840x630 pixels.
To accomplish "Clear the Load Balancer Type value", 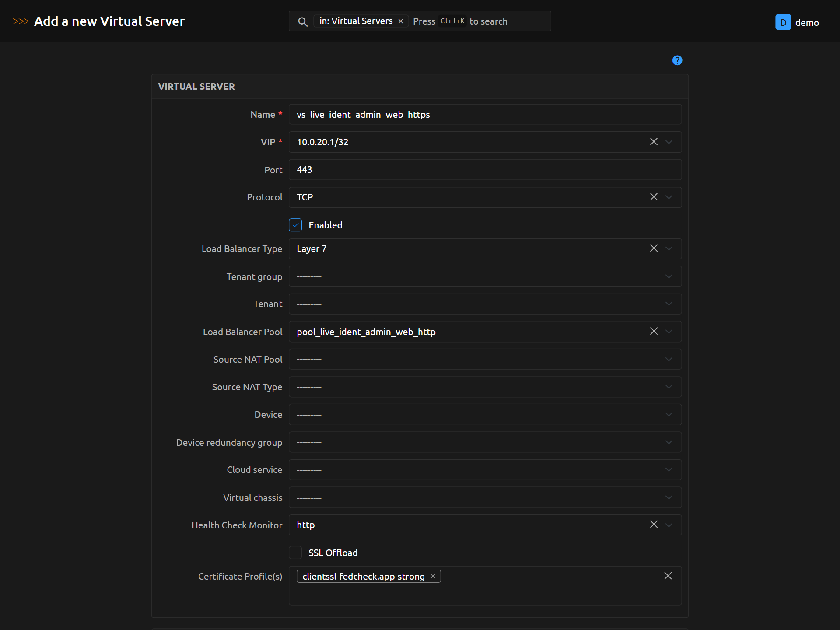I will tap(654, 248).
